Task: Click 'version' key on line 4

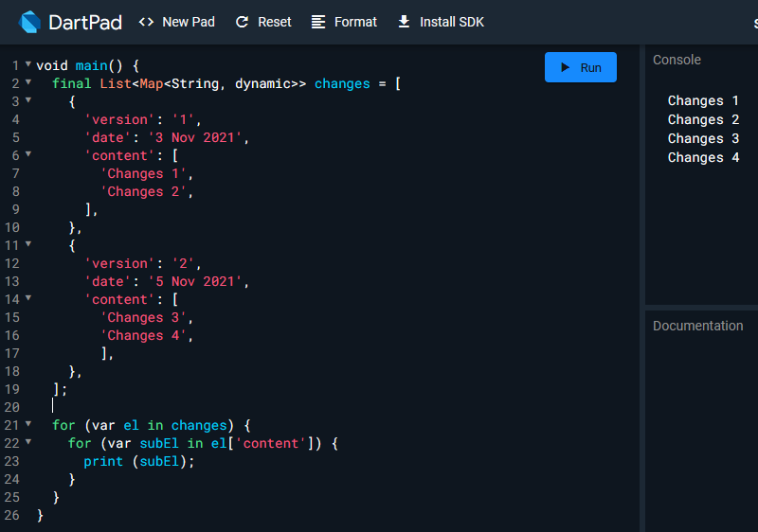Action: (119, 119)
